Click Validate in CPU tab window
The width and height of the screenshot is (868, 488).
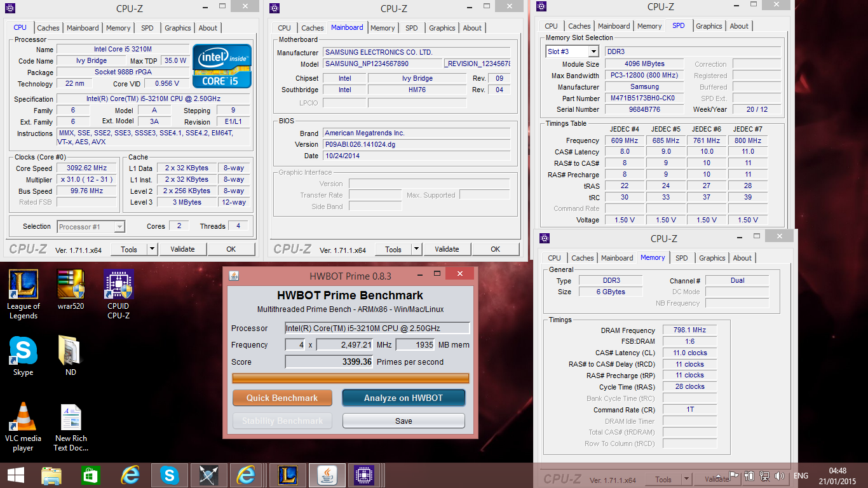pyautogui.click(x=182, y=249)
